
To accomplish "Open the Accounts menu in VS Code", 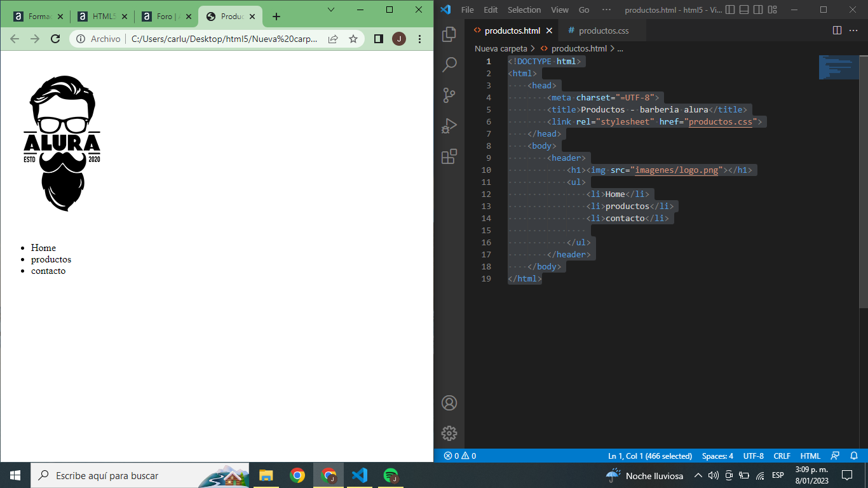I will click(449, 403).
